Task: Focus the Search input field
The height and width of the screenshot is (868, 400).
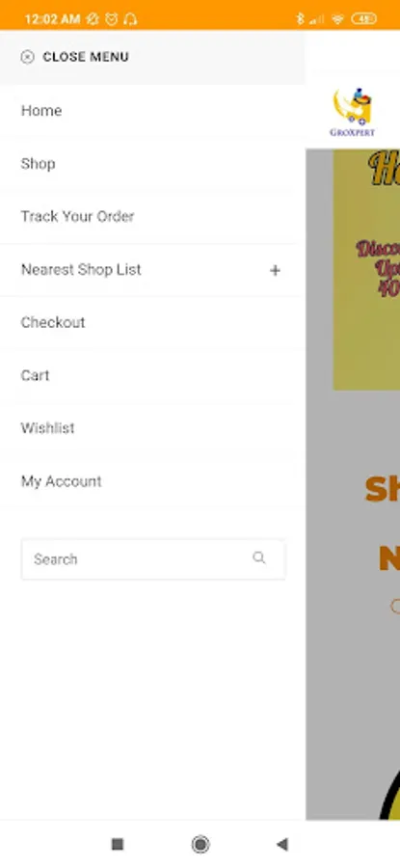Action: 153,559
